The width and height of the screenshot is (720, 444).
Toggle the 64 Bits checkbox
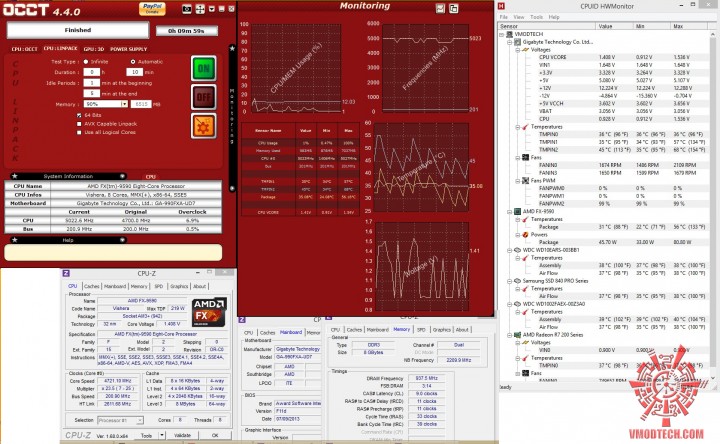(79, 115)
